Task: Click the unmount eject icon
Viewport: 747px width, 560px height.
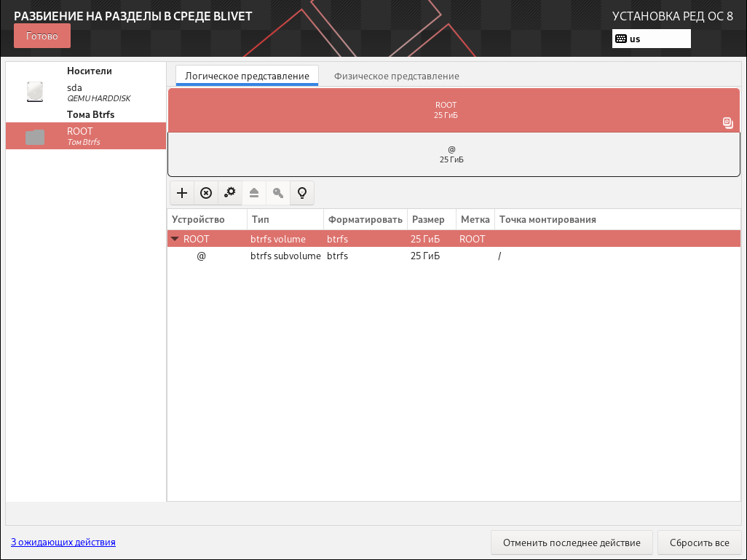Action: 254,193
